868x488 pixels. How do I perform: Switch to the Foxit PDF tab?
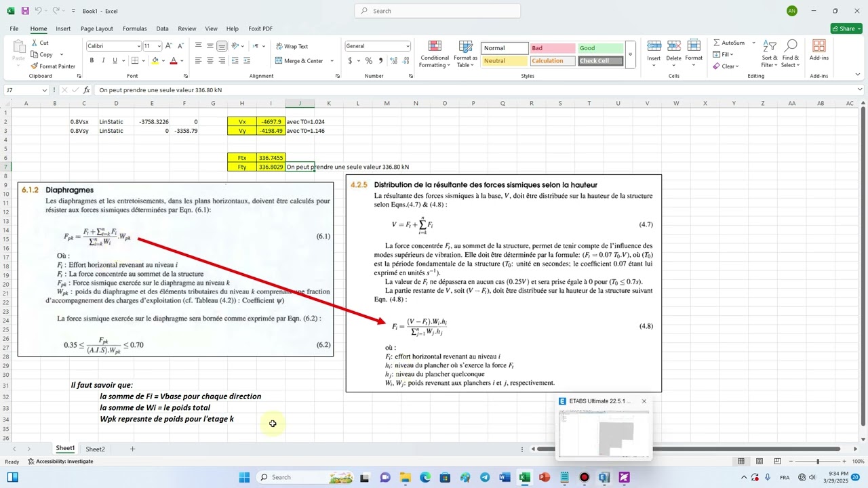pos(260,28)
